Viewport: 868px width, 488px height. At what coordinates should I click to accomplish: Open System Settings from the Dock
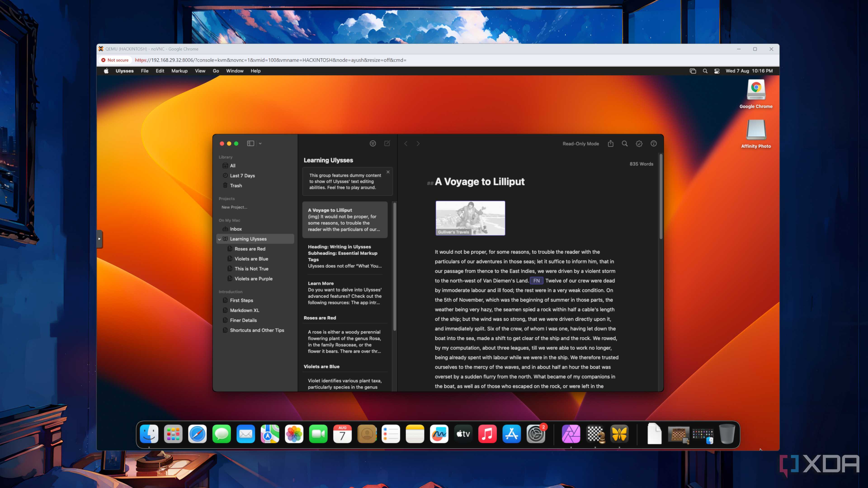click(536, 434)
